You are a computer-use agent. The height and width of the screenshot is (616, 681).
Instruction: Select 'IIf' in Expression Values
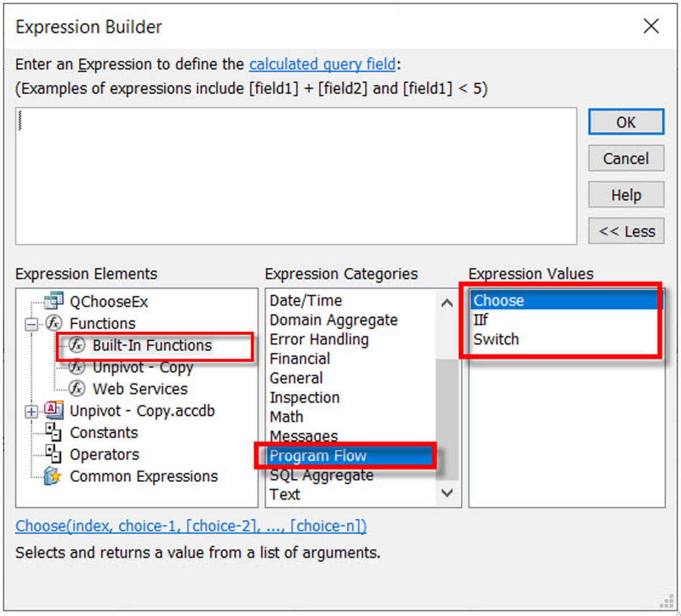pyautogui.click(x=481, y=319)
